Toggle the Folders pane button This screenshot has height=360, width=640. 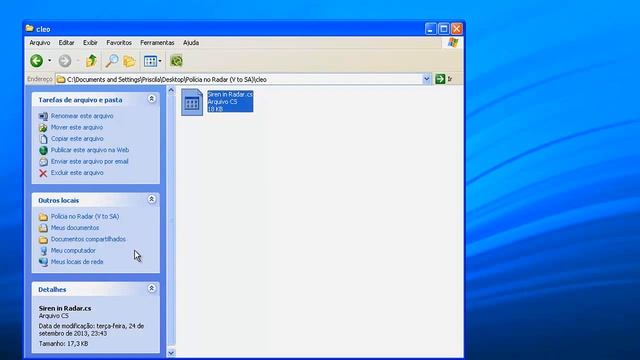click(x=129, y=61)
